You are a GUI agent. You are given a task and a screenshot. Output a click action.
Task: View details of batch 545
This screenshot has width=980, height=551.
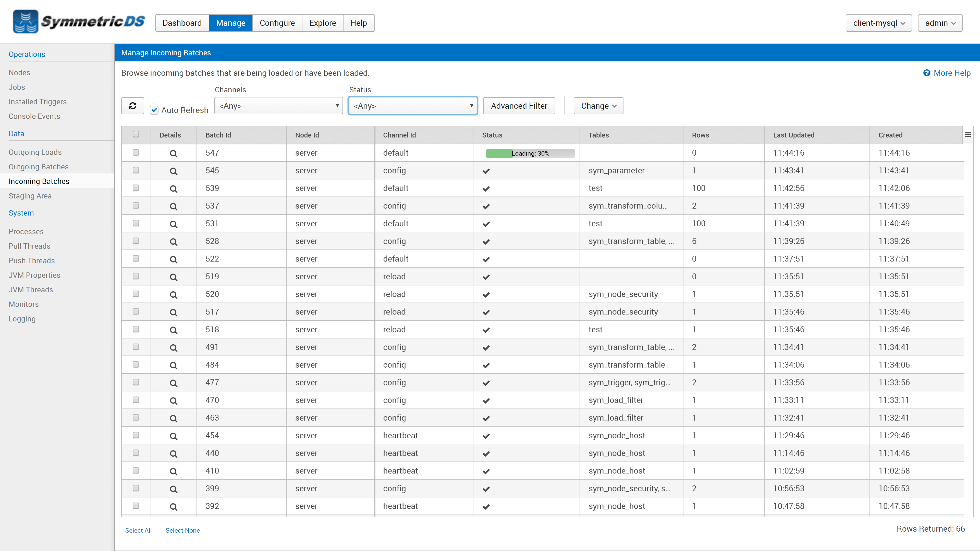point(174,171)
